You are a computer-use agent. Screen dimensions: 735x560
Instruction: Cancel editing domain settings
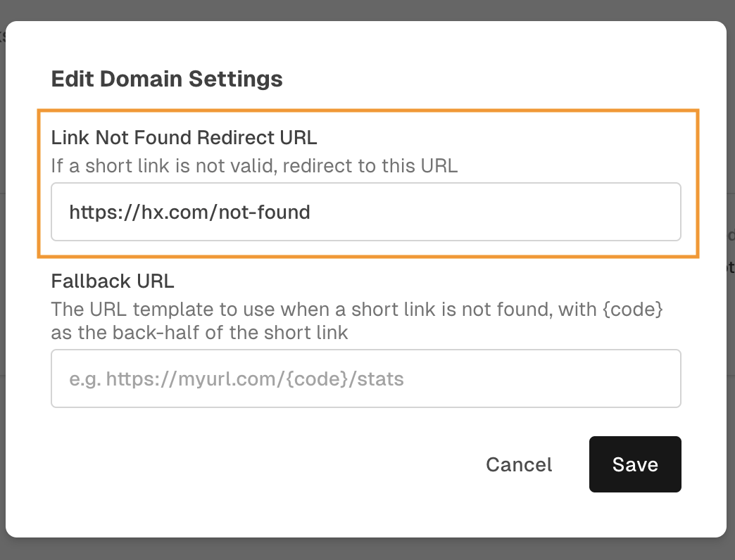coord(519,464)
